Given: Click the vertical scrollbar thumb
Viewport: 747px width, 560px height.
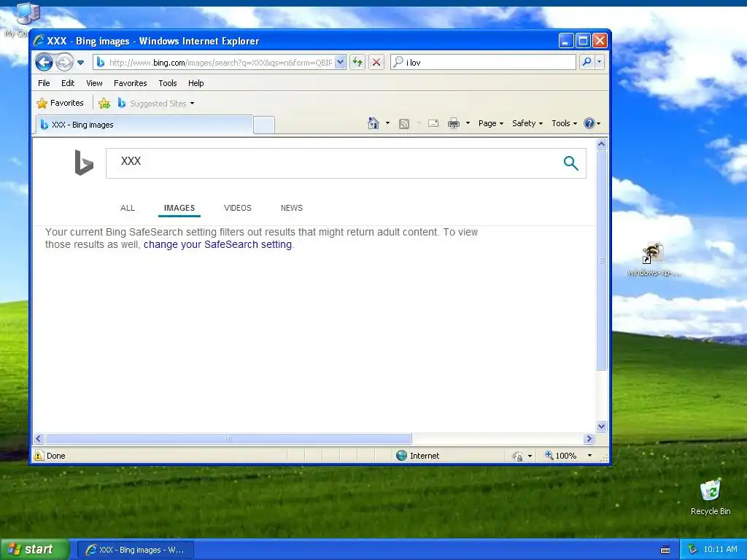Looking at the screenshot, I should tap(601, 260).
